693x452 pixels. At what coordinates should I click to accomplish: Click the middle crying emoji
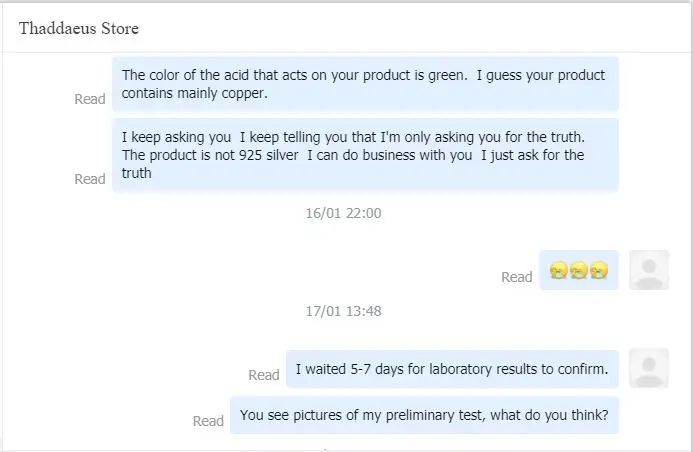(579, 270)
